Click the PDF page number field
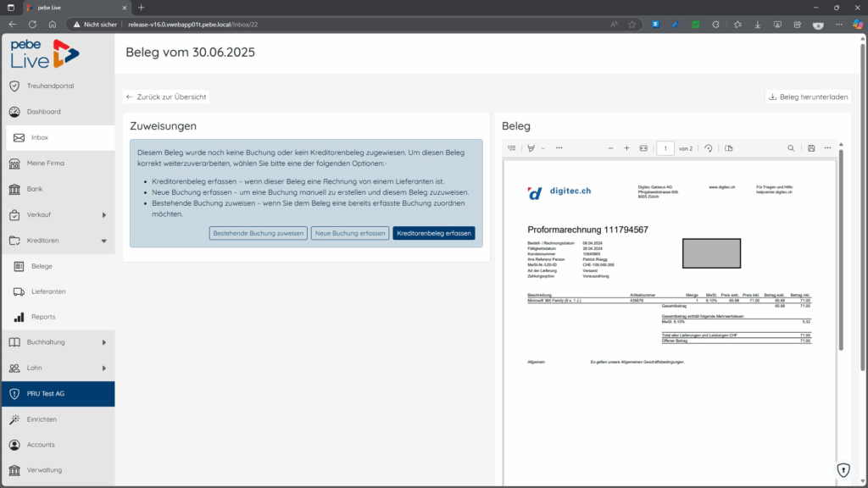This screenshot has width=868, height=488. point(665,148)
